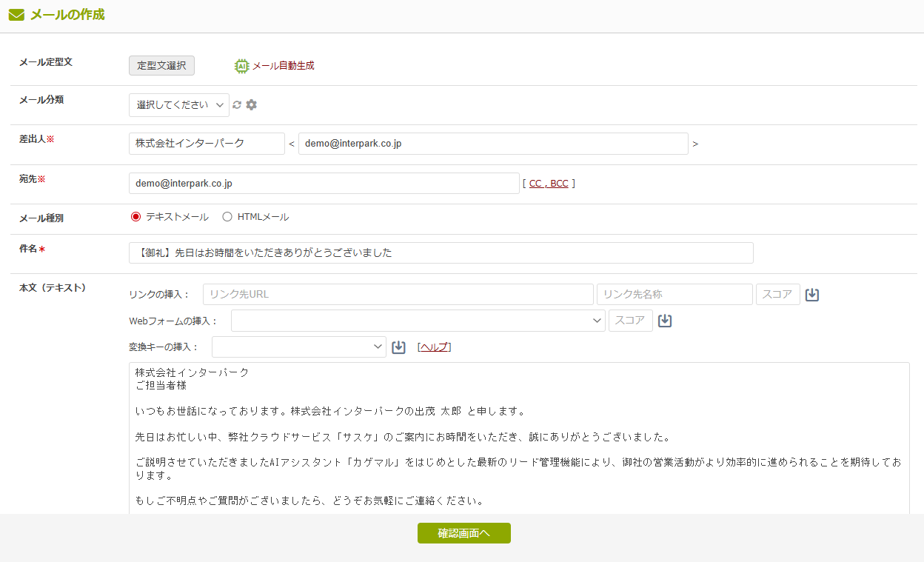This screenshot has height=562, width=924.
Task: Click insert icon for conversion key row
Action: click(398, 347)
